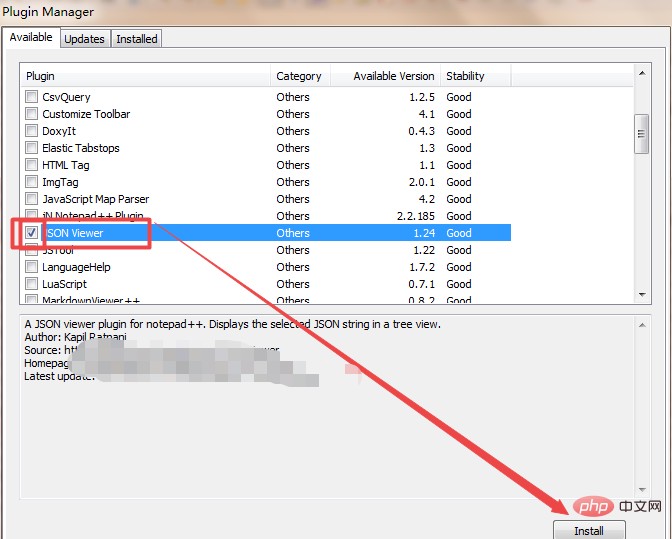Tick the DoxyIt plugin checkbox
Screen dimensions: 672x539
(x=33, y=131)
